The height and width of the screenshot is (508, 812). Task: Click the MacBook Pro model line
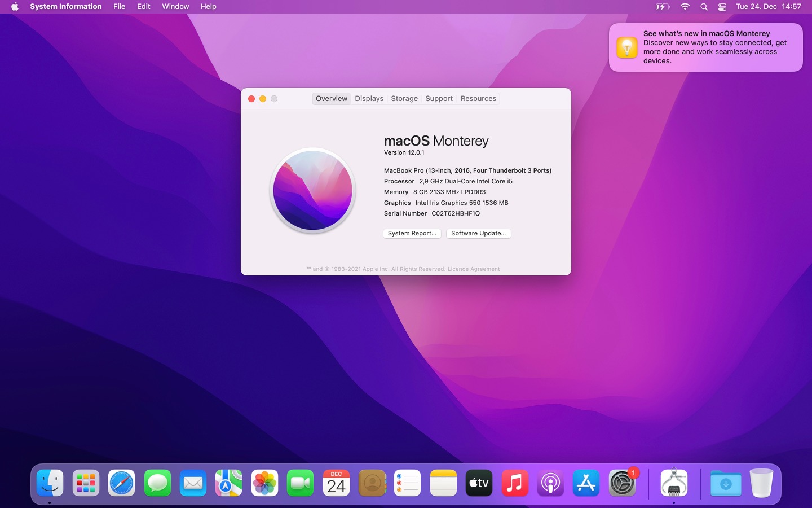tap(467, 170)
